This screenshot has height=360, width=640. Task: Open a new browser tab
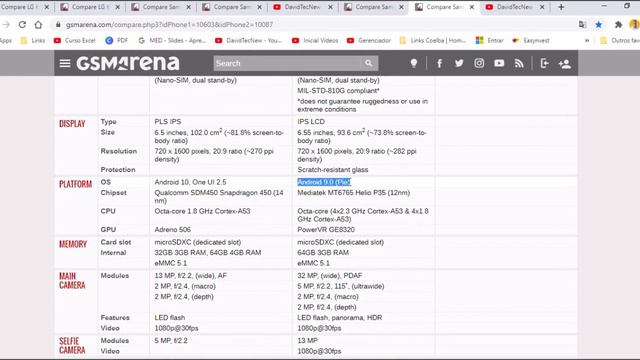pyautogui.click(x=561, y=7)
